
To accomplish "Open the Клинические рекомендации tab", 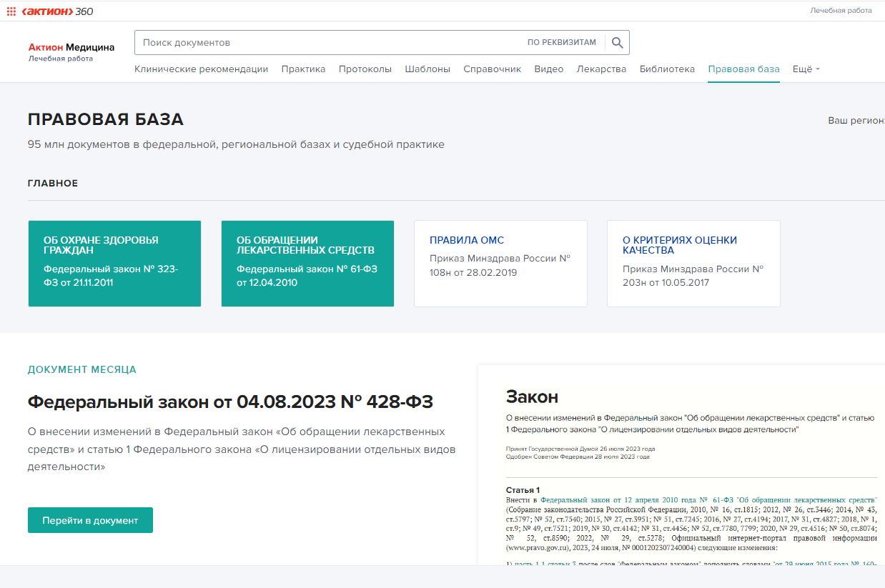I will click(201, 69).
